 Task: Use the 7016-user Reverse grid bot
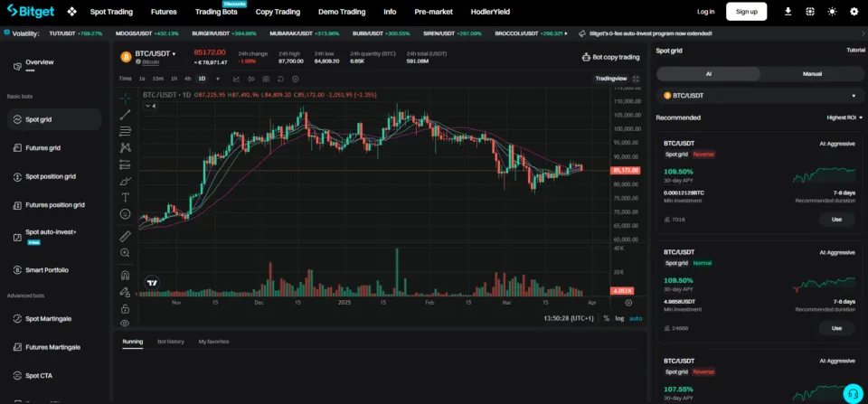click(836, 219)
